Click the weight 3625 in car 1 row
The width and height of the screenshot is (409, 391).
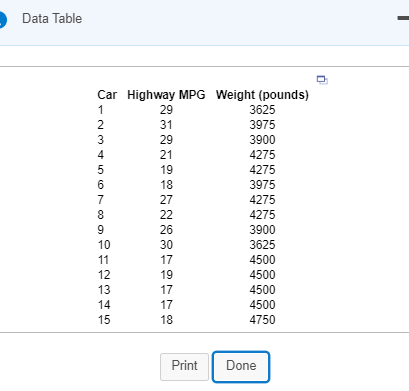pyautogui.click(x=262, y=110)
